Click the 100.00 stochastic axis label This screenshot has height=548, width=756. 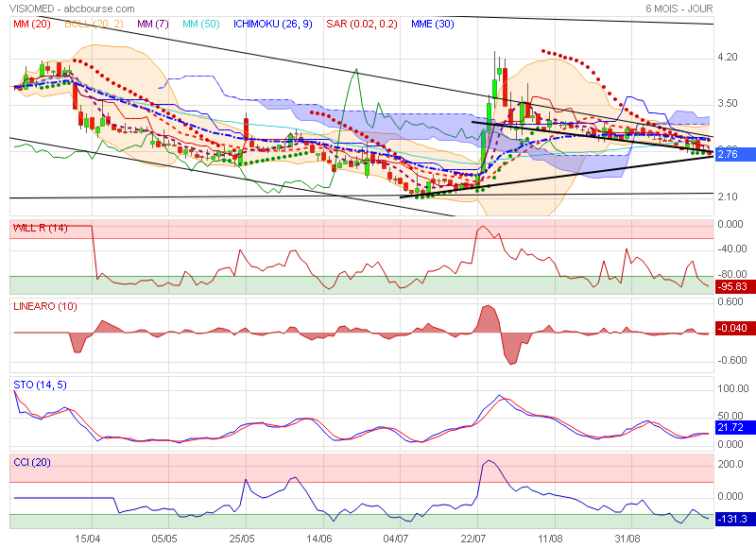[733, 388]
